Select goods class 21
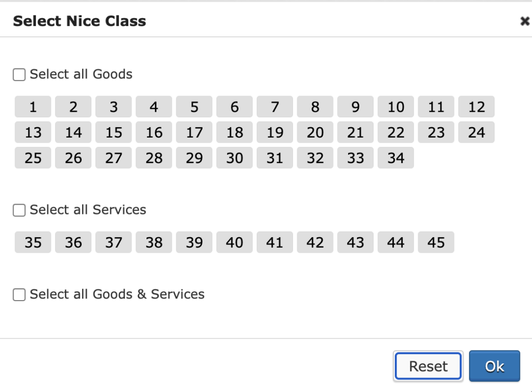 355,132
